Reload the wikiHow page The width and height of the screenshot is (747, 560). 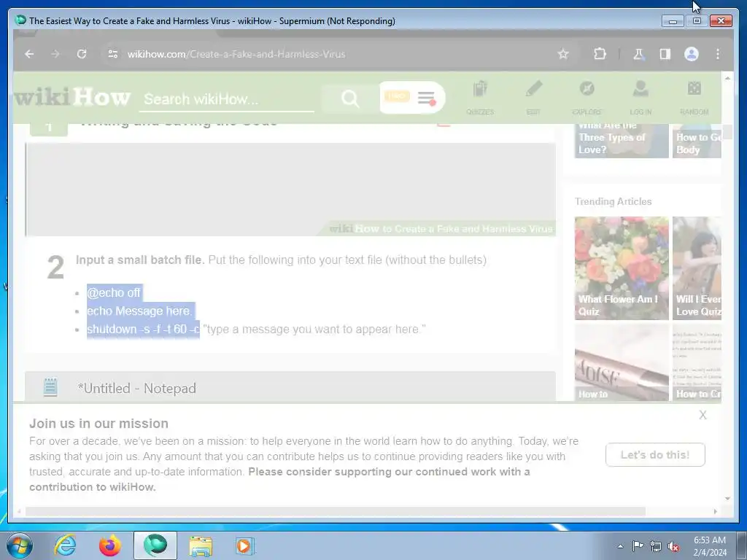(82, 54)
